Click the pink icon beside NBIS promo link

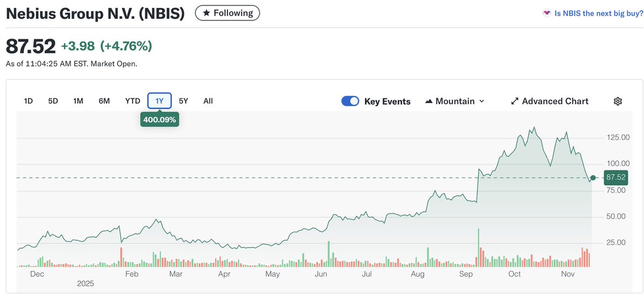pos(547,13)
